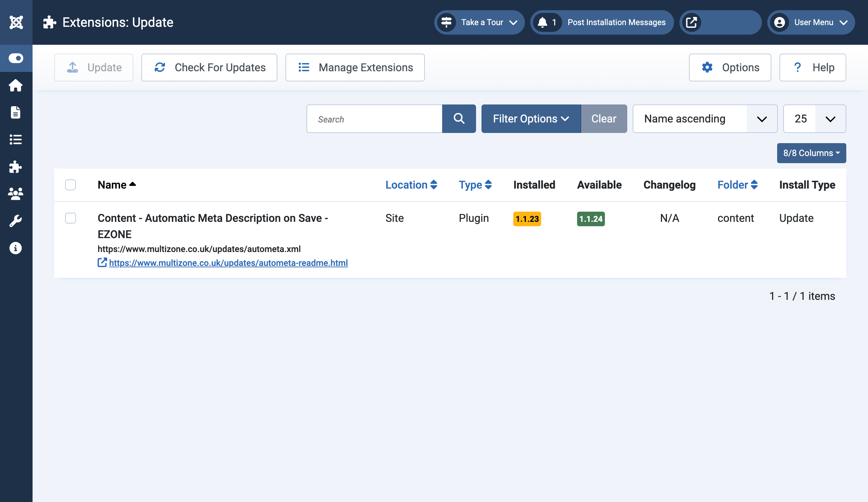This screenshot has width=868, height=502.
Task: Open the Name ascending sort dropdown
Action: coord(705,119)
